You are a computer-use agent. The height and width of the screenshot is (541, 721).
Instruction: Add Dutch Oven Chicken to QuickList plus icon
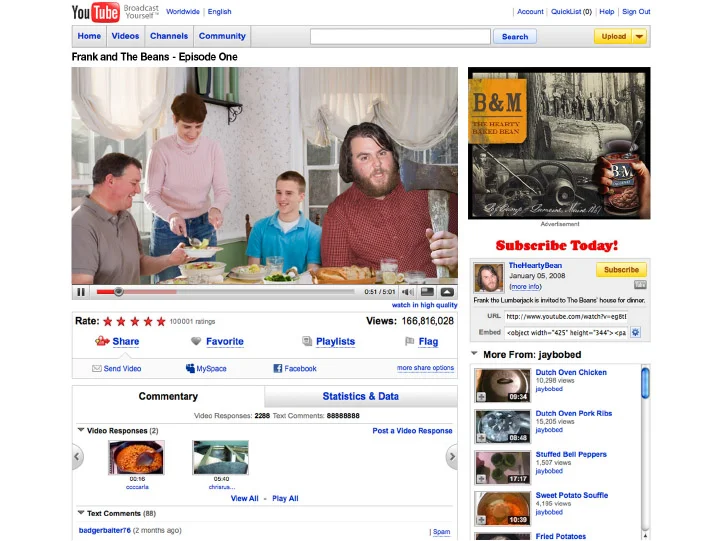point(481,396)
